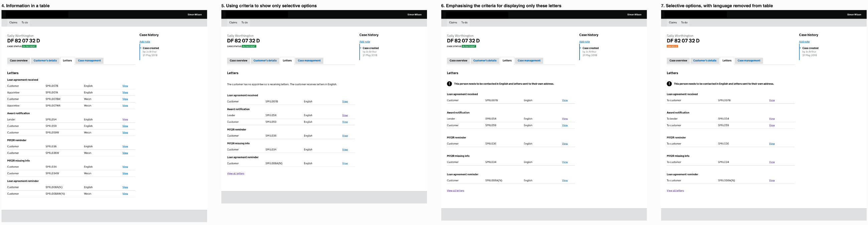Click Claims in mockup 7 navigation bar
868x225 pixels.
pos(673,23)
